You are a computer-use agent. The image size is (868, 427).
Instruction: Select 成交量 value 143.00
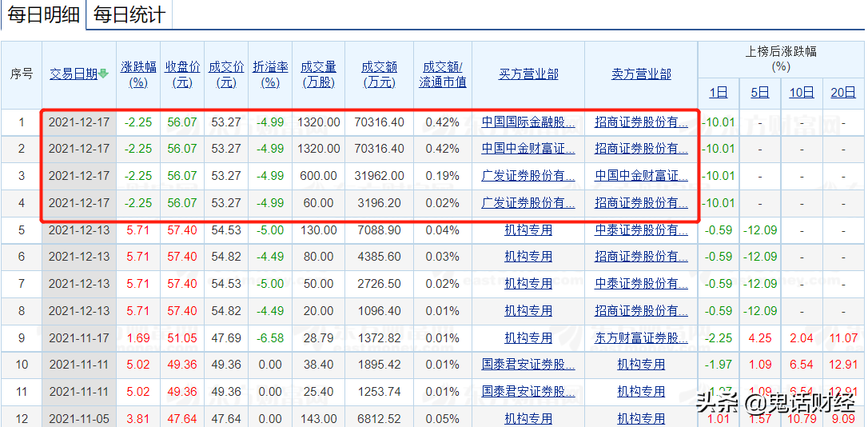tap(318, 418)
